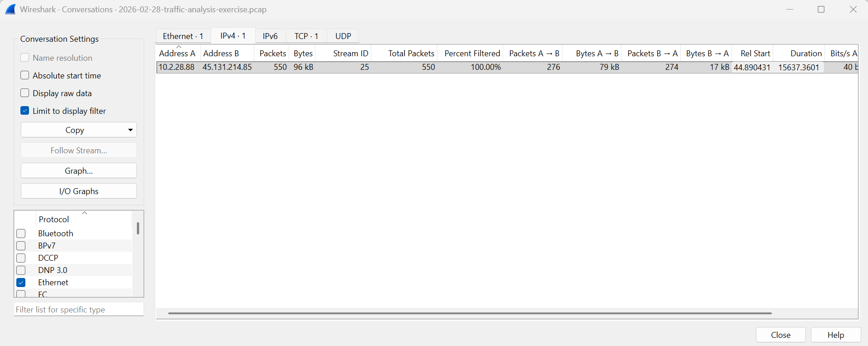Sort by Total Packets column header
This screenshot has width=868, height=346.
404,53
